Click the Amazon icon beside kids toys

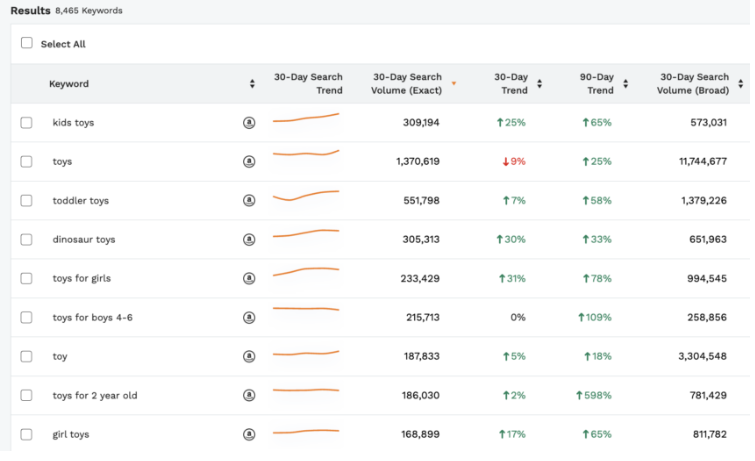coord(249,123)
